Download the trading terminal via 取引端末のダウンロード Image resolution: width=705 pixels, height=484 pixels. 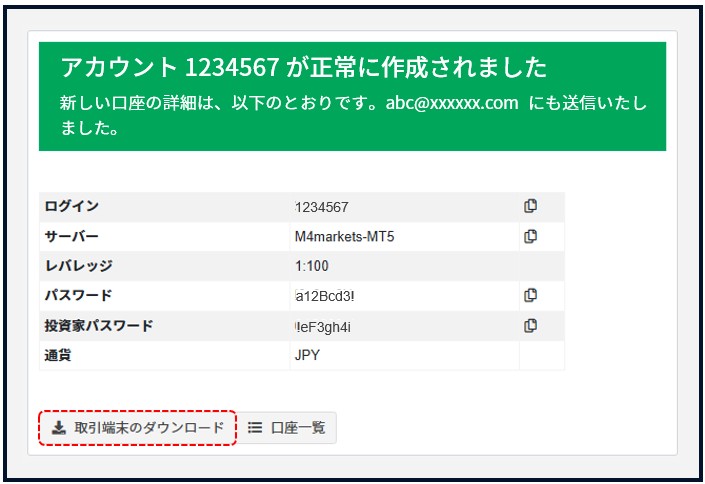tap(138, 428)
